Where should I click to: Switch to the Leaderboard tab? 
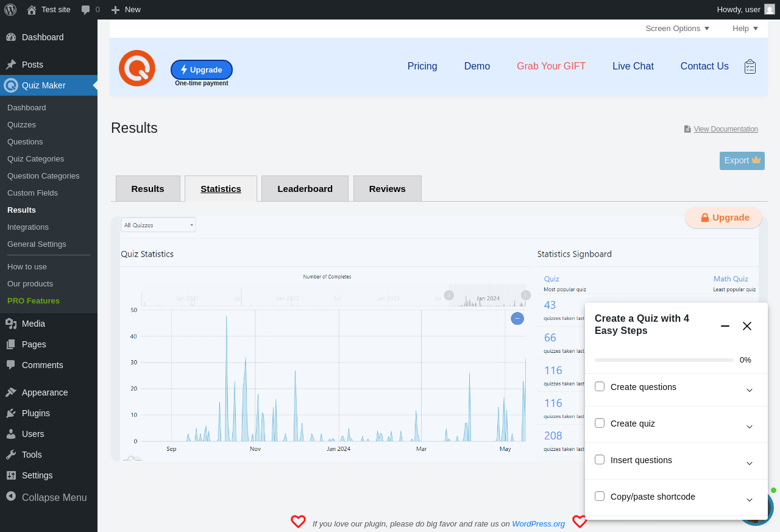point(305,189)
